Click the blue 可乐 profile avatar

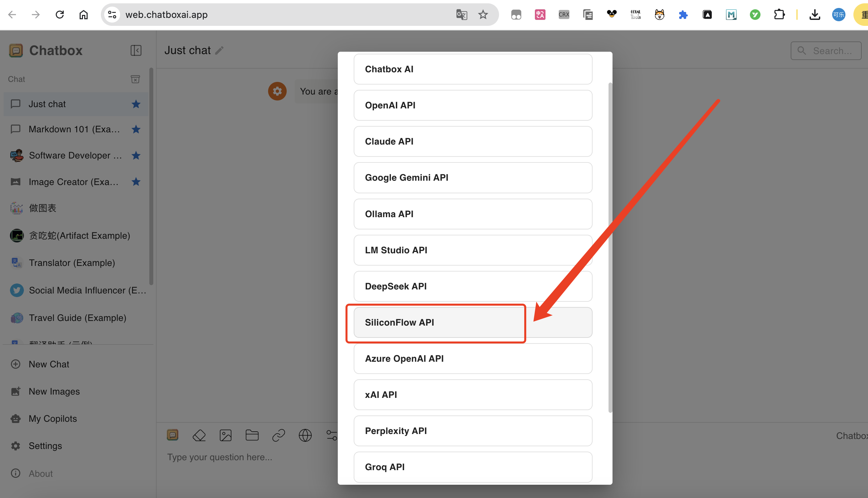tap(838, 15)
